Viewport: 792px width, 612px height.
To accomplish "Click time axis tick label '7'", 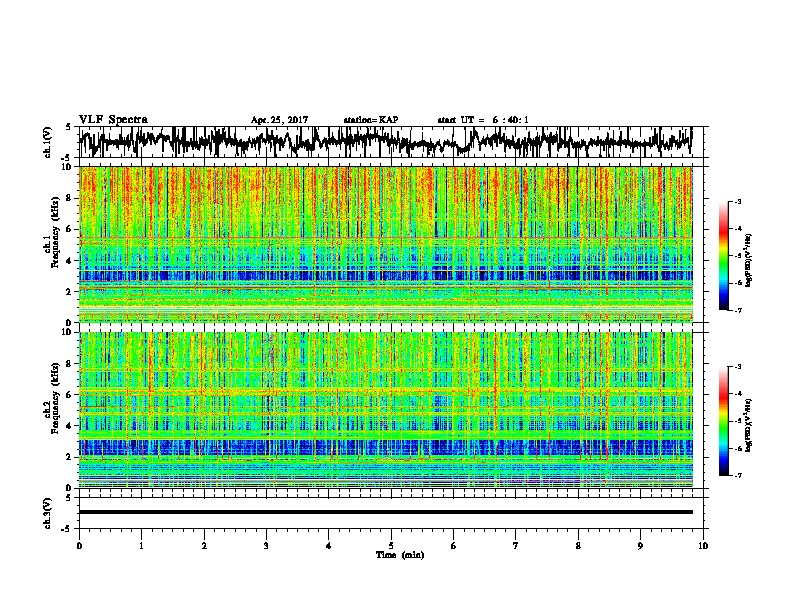I will (x=516, y=546).
